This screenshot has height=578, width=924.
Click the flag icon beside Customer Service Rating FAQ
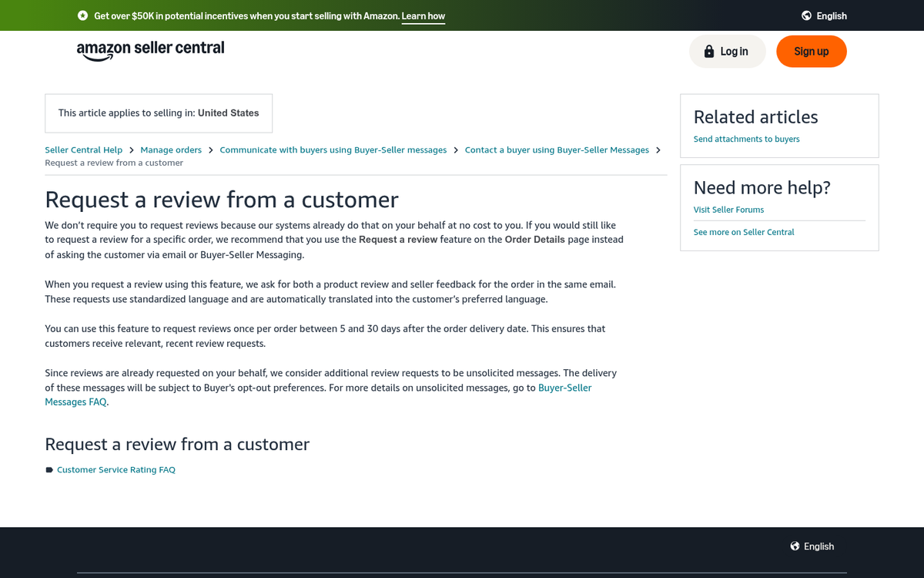(49, 469)
